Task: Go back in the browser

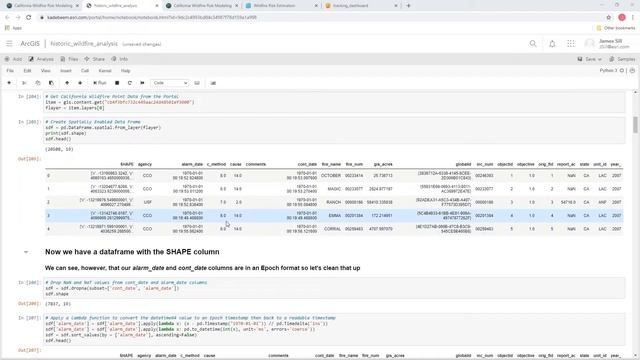Action: coord(7,18)
